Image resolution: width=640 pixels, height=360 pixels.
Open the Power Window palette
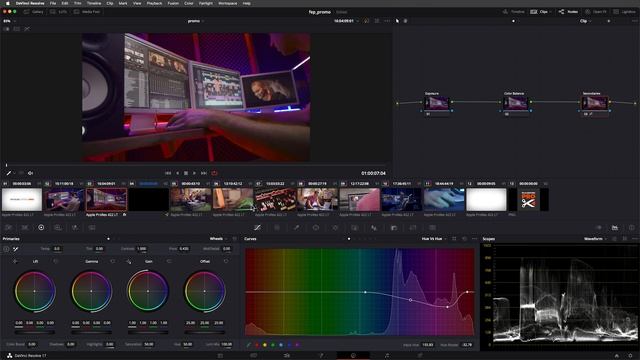point(316,227)
